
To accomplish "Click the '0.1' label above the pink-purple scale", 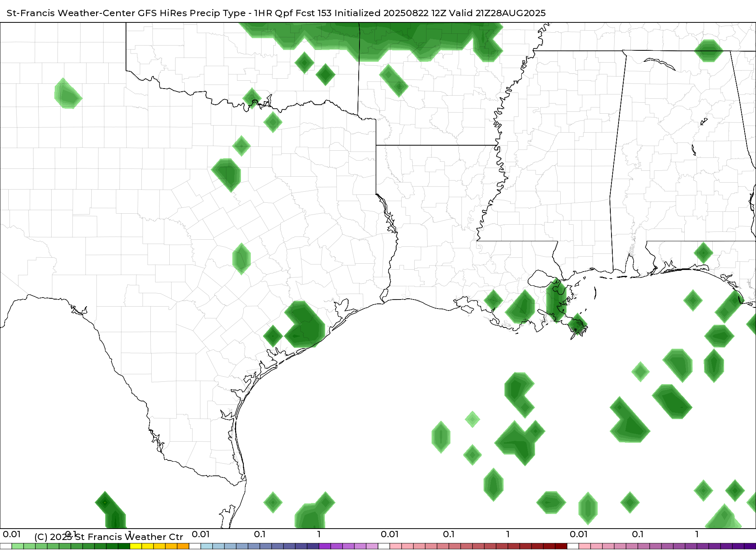I will pyautogui.click(x=638, y=534).
